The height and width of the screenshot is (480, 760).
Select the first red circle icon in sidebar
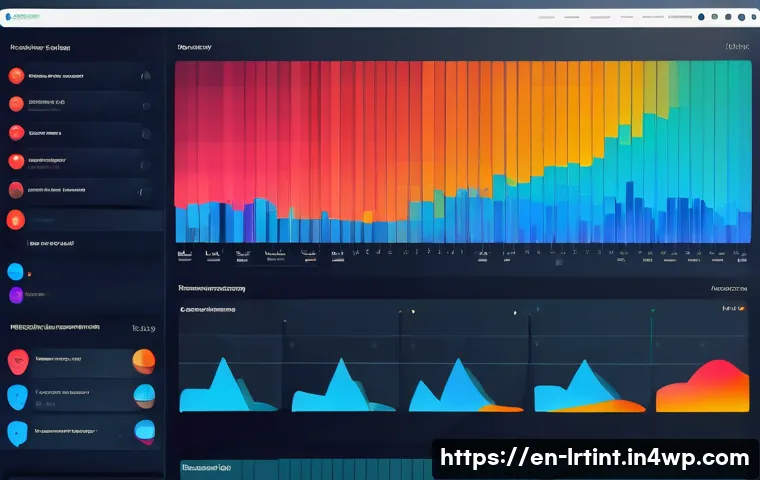point(17,76)
